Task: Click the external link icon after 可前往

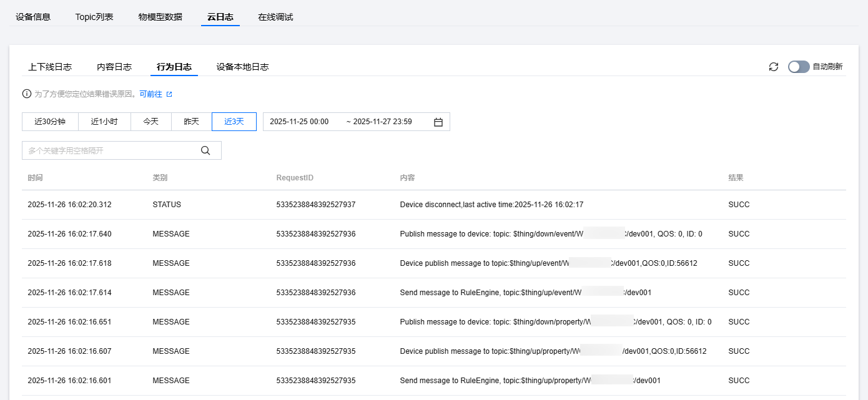Action: [169, 94]
